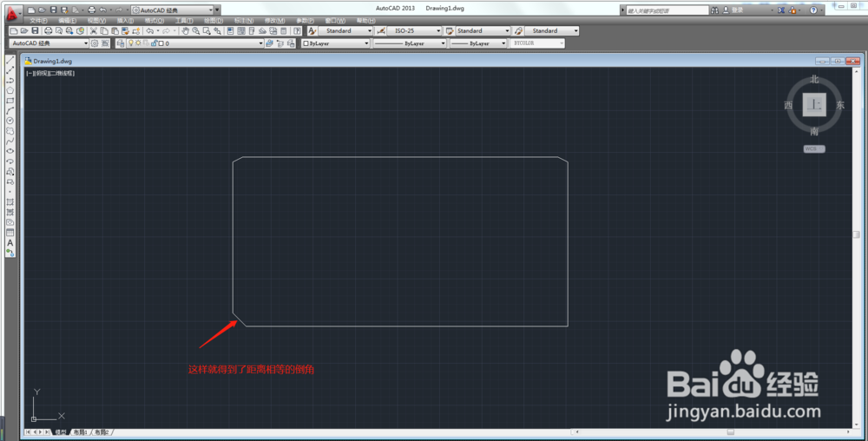
Task: Click the Text Style icon
Action: click(x=312, y=31)
